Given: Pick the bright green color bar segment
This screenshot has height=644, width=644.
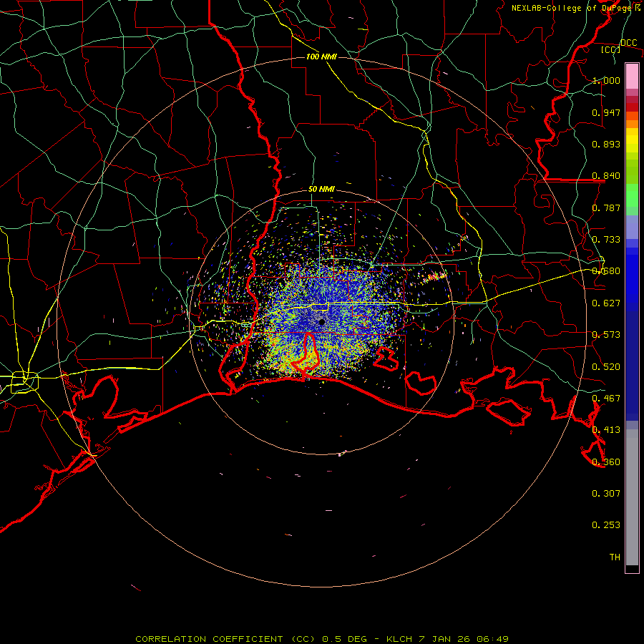Looking at the screenshot, I should [x=632, y=195].
